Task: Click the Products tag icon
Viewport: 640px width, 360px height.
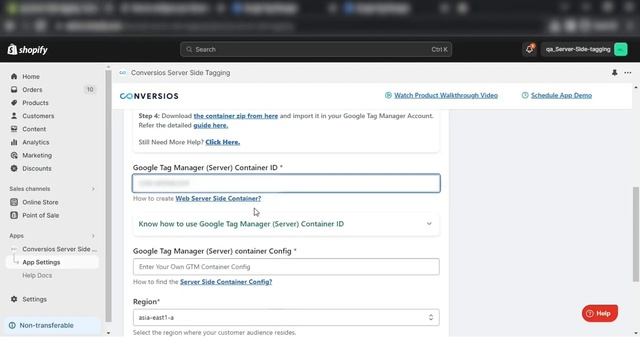Action: coord(14,103)
